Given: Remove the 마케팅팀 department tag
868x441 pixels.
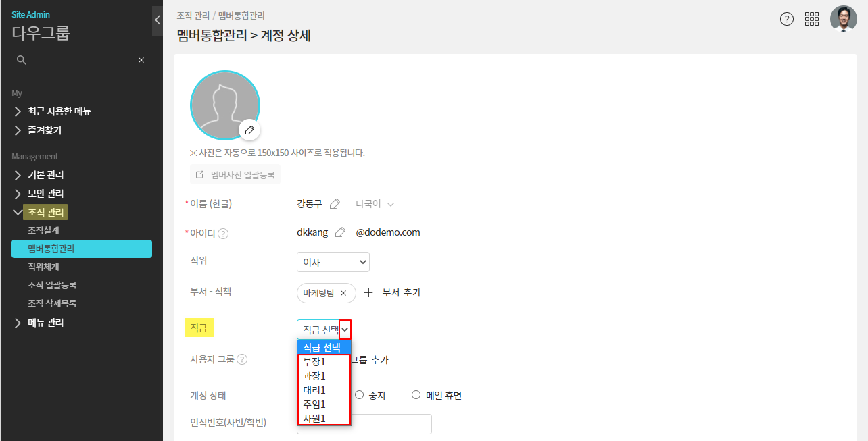Looking at the screenshot, I should click(x=343, y=293).
